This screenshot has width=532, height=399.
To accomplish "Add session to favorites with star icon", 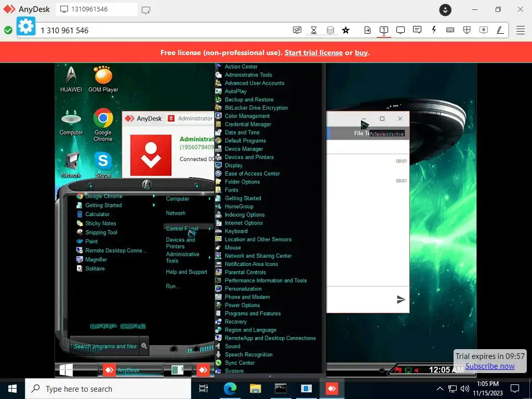I will coord(345,30).
